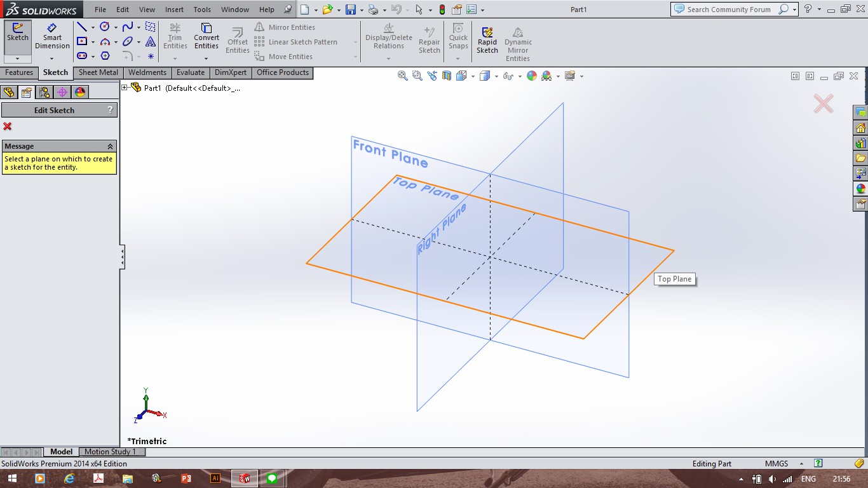Open File Explorer in the right task pane
The width and height of the screenshot is (868, 488).
861,158
